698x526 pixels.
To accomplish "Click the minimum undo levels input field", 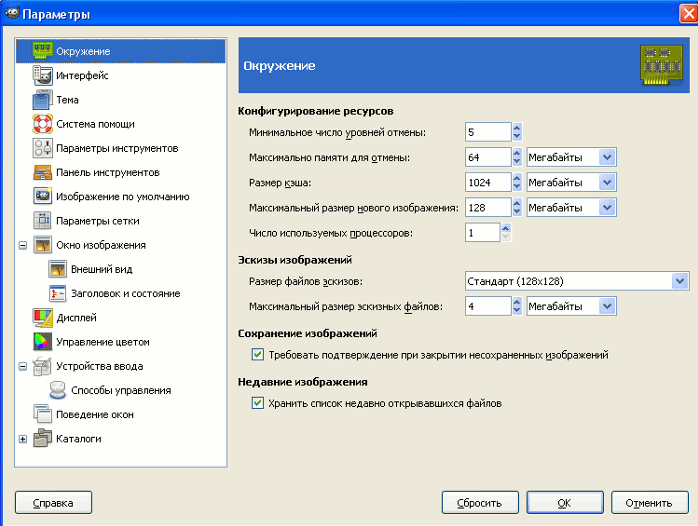I will (488, 132).
